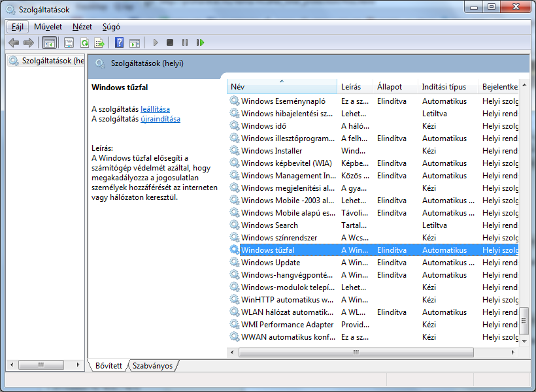
Task: Select the Windows Management In... row
Action: (x=373, y=175)
